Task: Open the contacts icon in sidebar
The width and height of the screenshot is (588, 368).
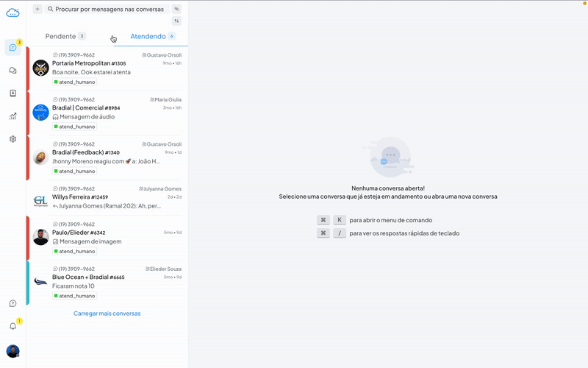Action: coord(12,93)
